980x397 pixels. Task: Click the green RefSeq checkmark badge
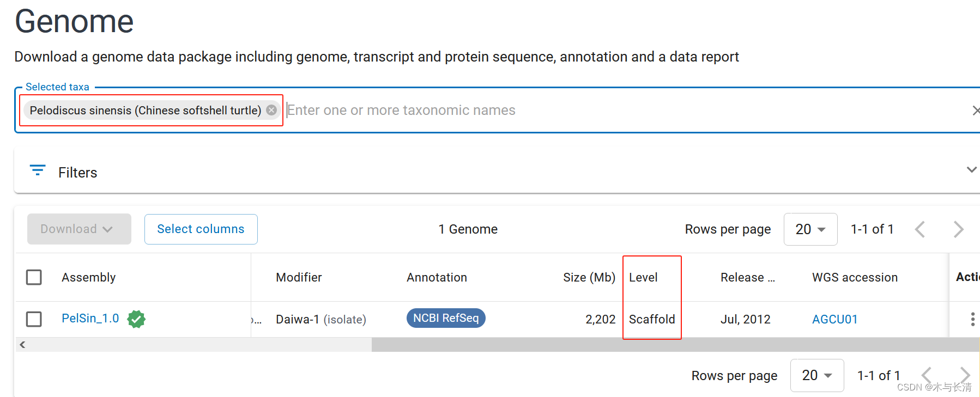click(x=136, y=319)
